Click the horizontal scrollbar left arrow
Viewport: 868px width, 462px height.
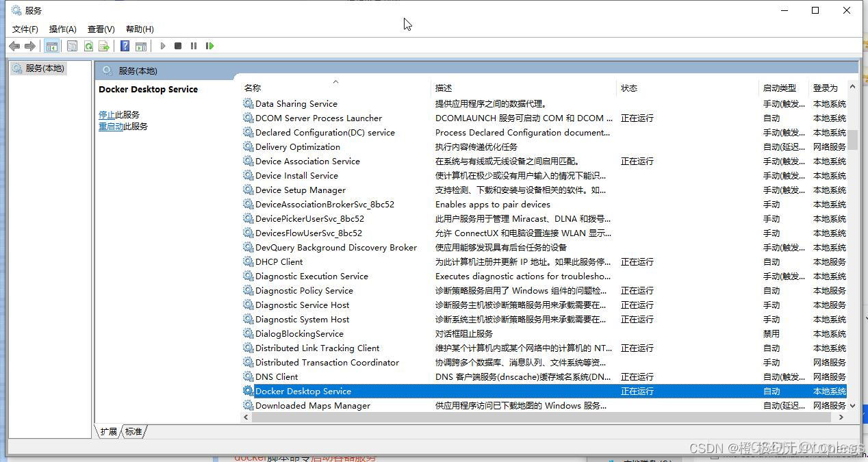point(247,416)
